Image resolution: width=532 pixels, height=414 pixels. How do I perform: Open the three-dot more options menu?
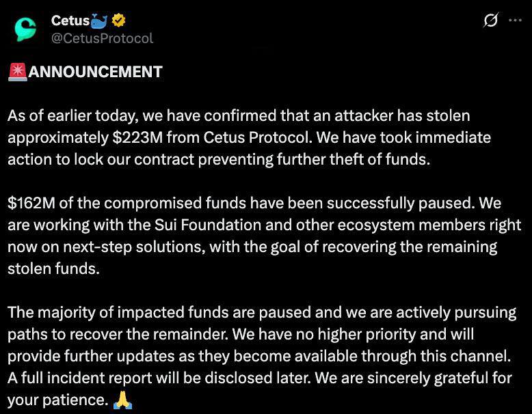click(x=515, y=20)
